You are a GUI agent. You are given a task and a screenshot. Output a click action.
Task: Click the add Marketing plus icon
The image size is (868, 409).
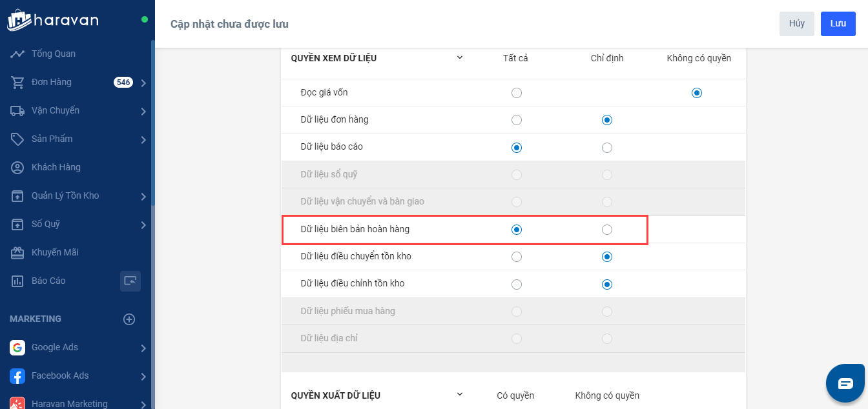click(x=129, y=319)
